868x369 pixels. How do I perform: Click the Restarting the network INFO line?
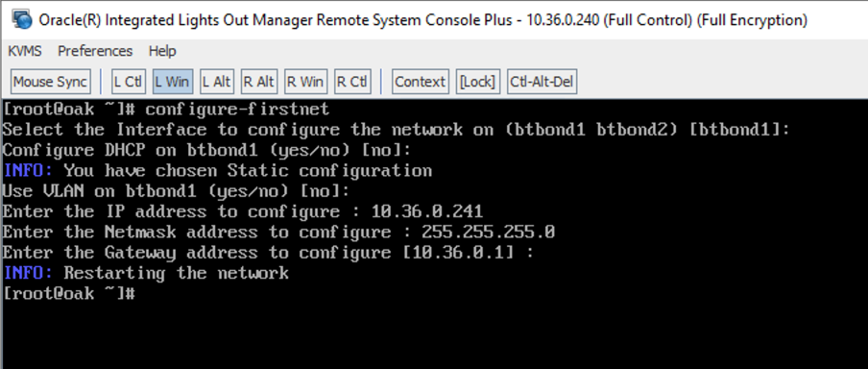coord(146,273)
